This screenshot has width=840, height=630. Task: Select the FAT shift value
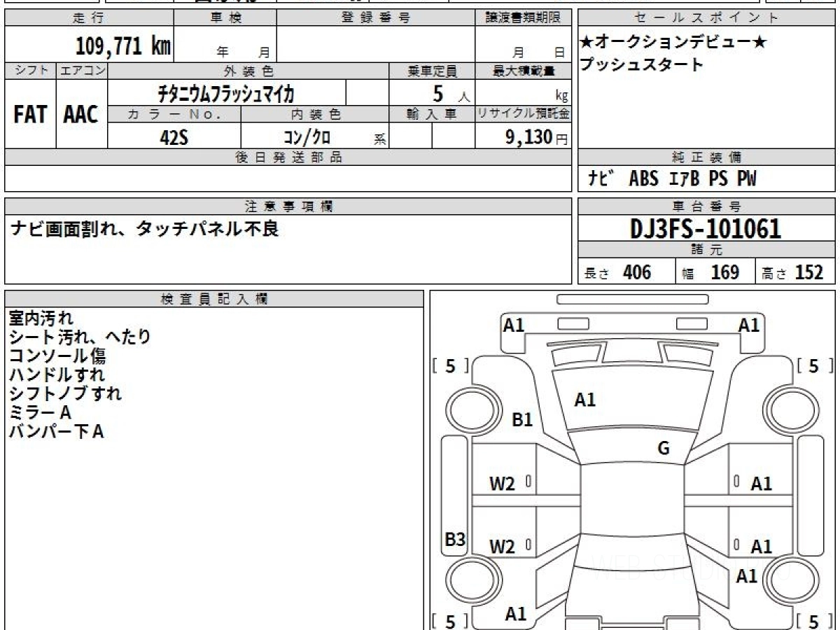30,114
